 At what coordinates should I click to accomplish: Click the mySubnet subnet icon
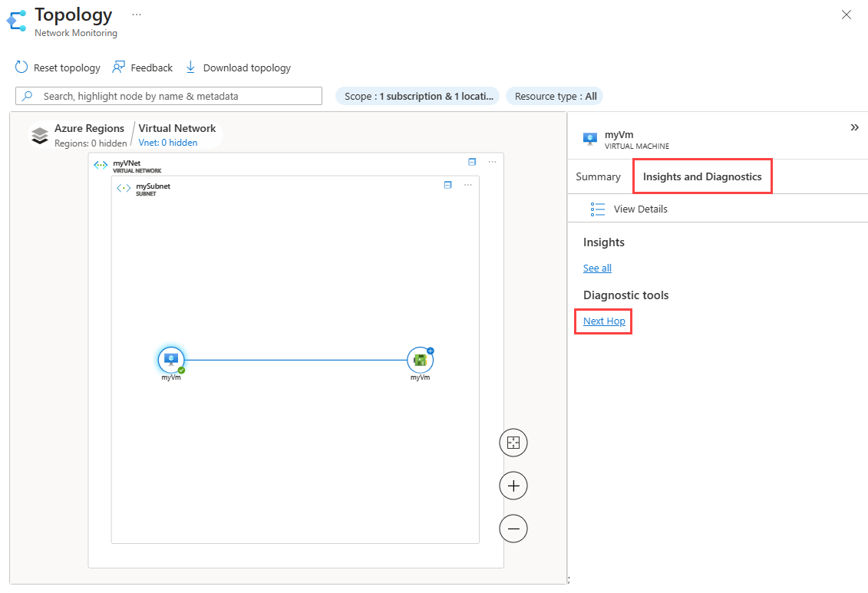click(x=124, y=188)
